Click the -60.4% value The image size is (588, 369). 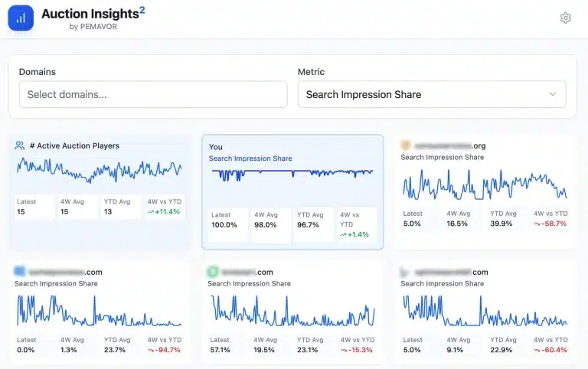click(554, 350)
